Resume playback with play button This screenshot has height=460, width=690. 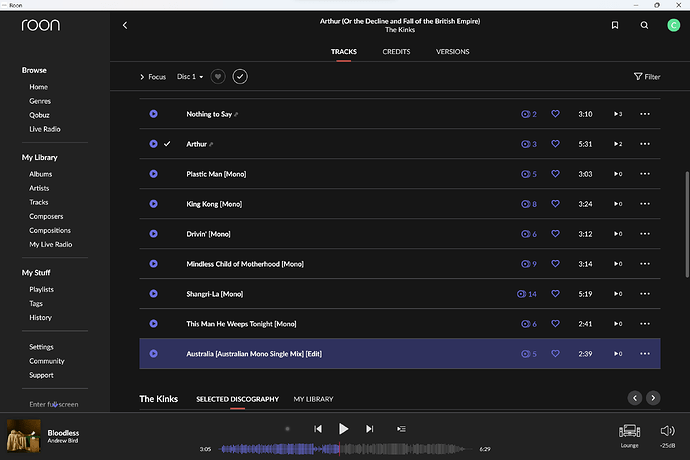point(344,429)
